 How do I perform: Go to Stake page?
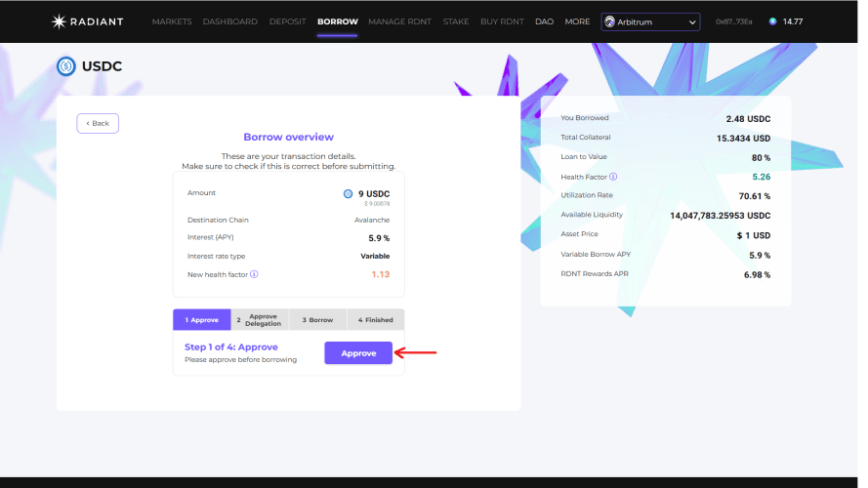(x=456, y=21)
